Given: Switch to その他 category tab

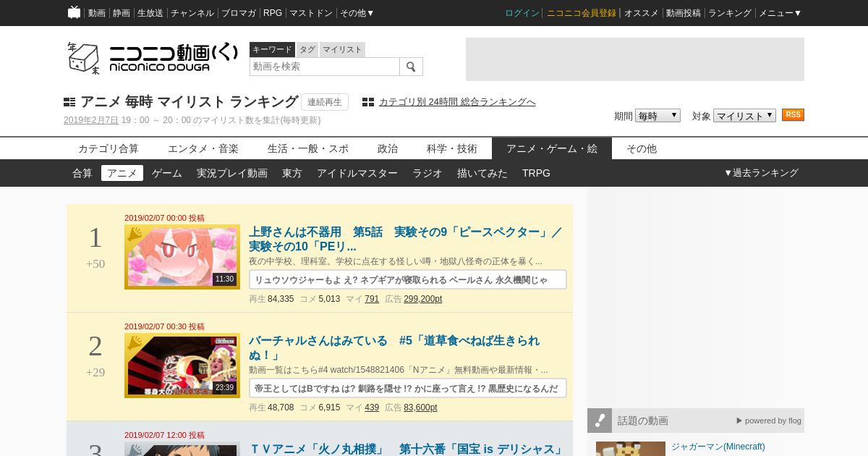Looking at the screenshot, I should click(x=642, y=148).
